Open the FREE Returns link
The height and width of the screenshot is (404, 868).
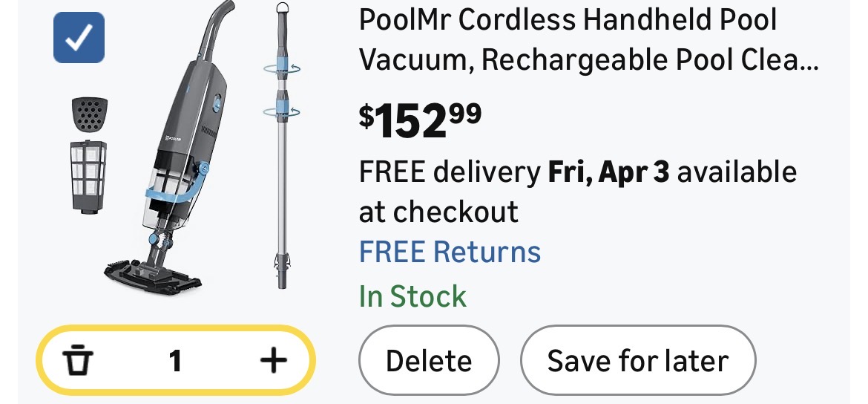click(450, 252)
